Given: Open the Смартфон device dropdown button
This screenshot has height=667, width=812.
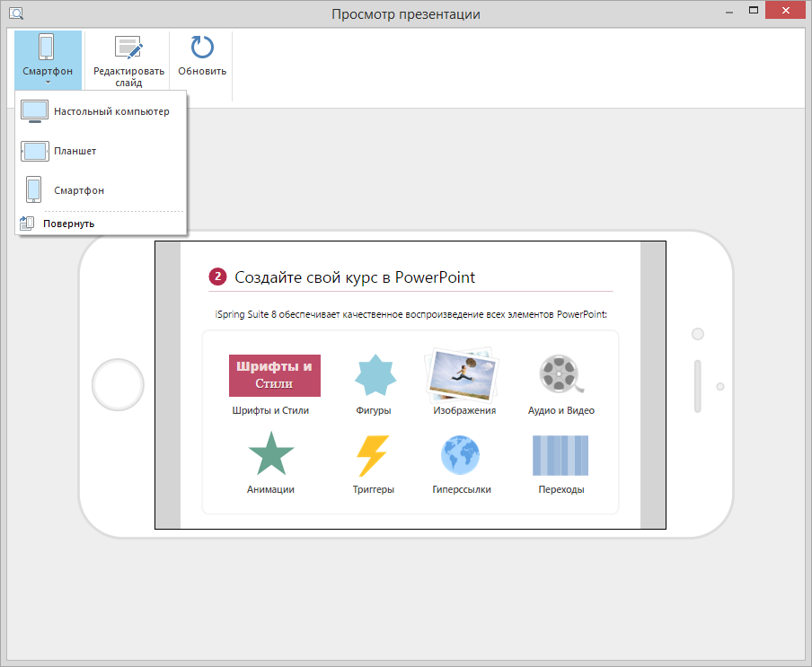Looking at the screenshot, I should click(48, 60).
